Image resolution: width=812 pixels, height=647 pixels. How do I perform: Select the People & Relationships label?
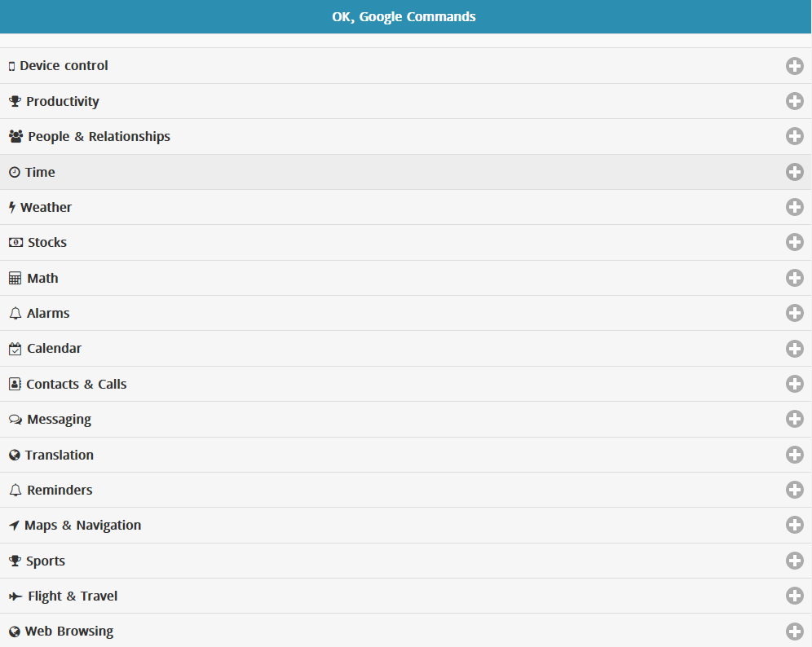99,137
